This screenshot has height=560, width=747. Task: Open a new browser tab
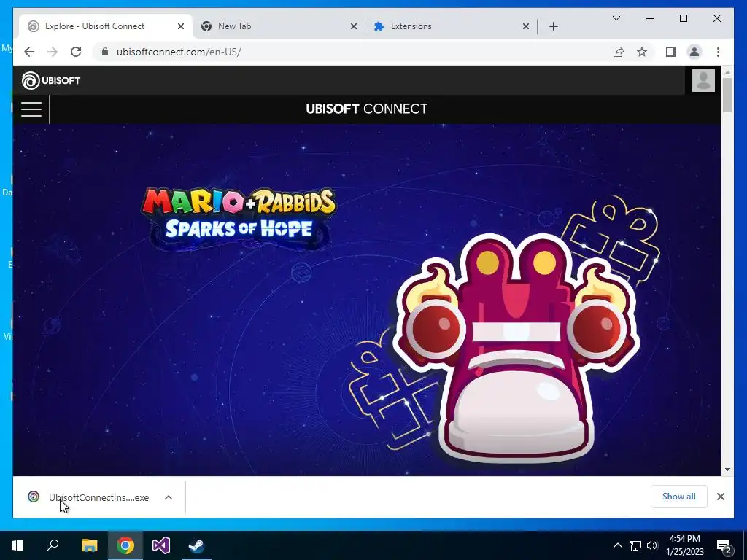click(x=554, y=26)
